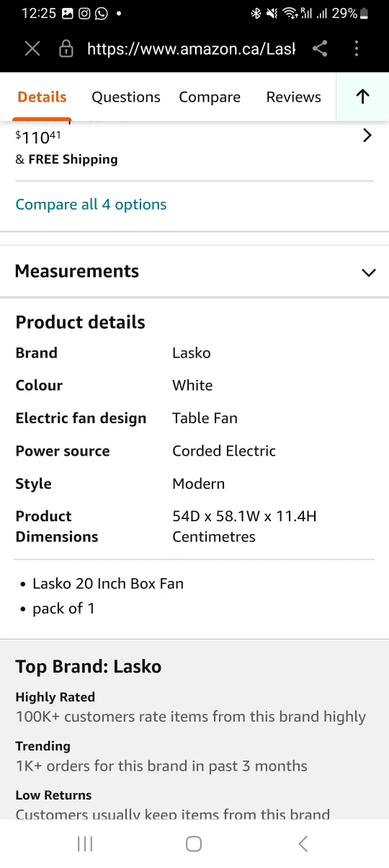Open the $110.41 offer chevron arrow

coord(367,135)
